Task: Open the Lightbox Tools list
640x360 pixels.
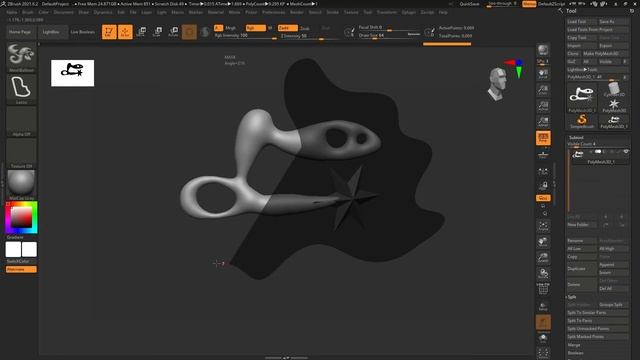Action: [598, 69]
